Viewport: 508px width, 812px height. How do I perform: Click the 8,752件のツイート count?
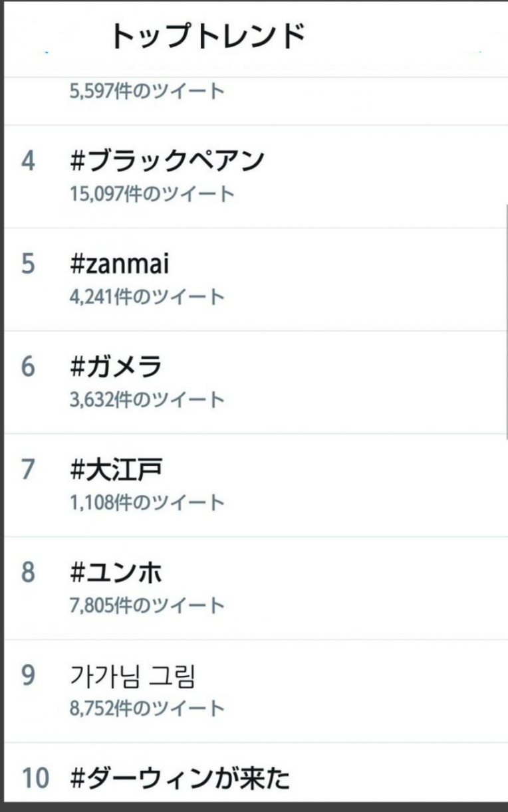pos(147,708)
